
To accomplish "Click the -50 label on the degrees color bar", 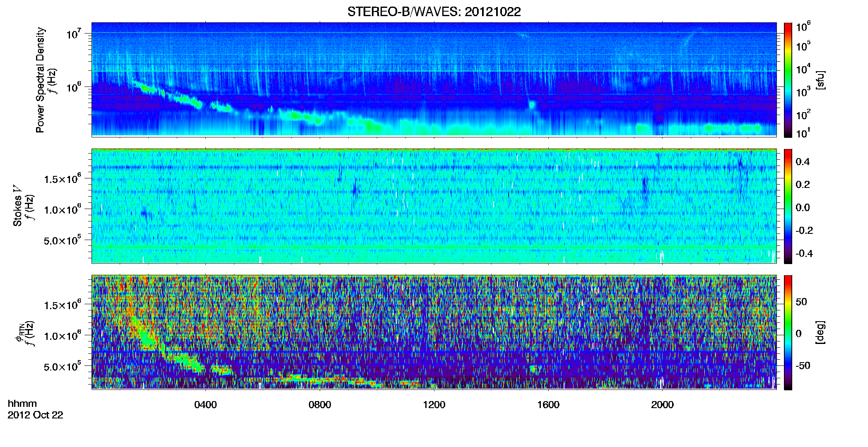I will pos(803,365).
